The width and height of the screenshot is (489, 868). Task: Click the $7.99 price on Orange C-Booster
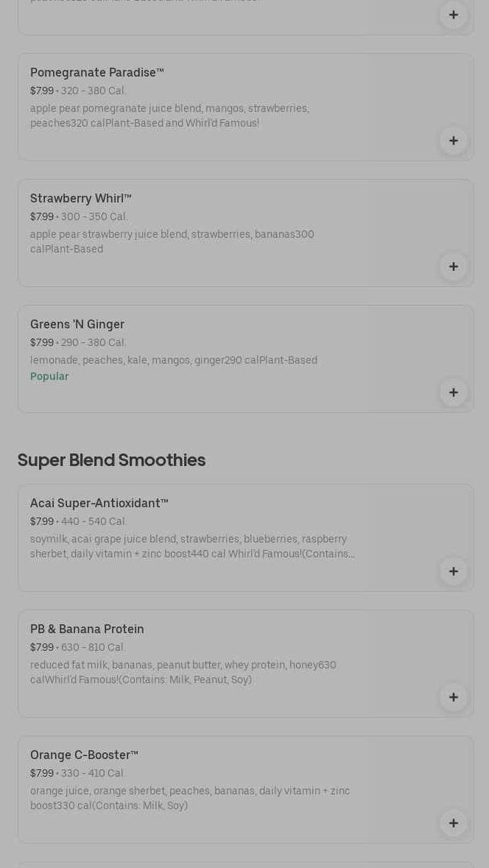42,773
